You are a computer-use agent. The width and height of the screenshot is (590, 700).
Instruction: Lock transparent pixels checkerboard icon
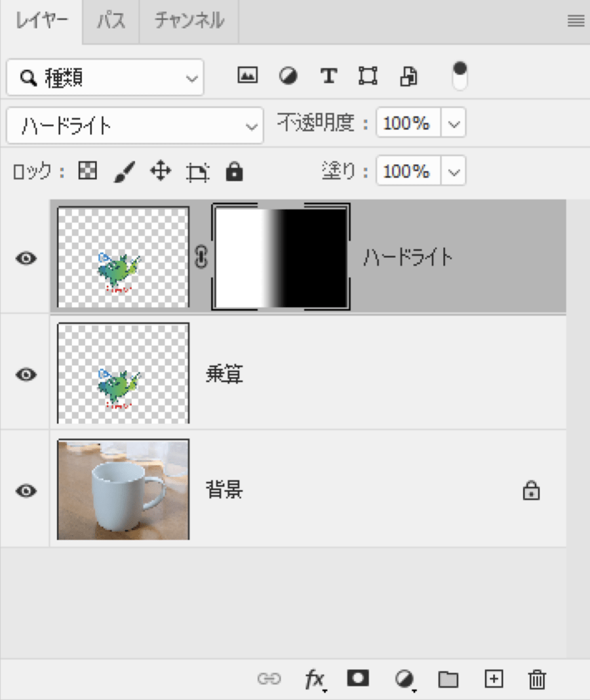[x=87, y=171]
